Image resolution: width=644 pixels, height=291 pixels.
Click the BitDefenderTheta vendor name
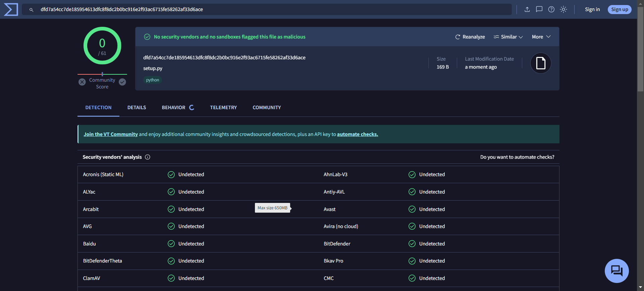pyautogui.click(x=103, y=261)
